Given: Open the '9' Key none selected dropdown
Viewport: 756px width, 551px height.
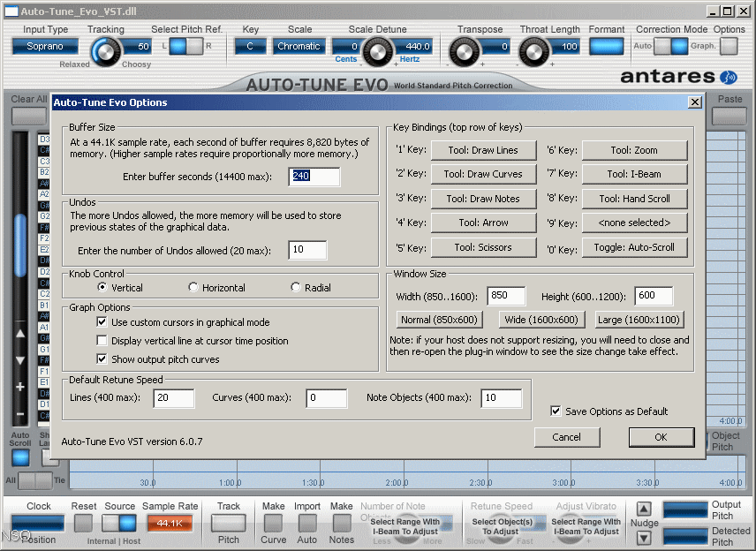Looking at the screenshot, I should coord(633,223).
